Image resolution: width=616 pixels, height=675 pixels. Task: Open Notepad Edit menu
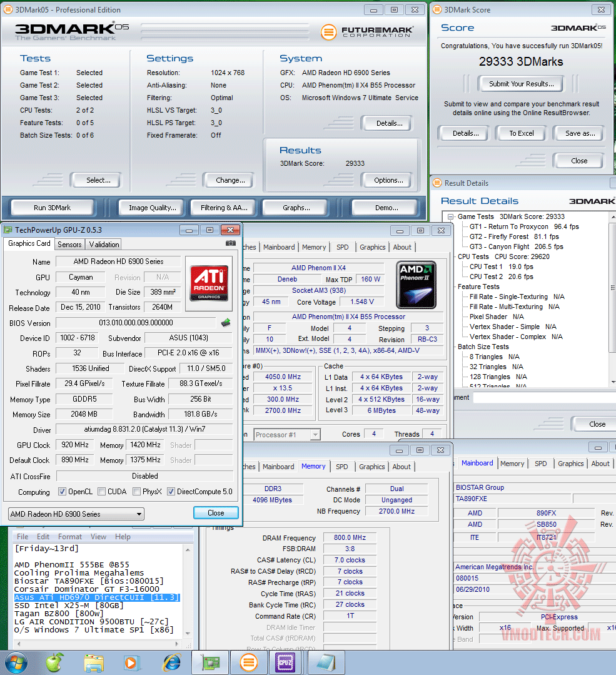click(x=43, y=537)
